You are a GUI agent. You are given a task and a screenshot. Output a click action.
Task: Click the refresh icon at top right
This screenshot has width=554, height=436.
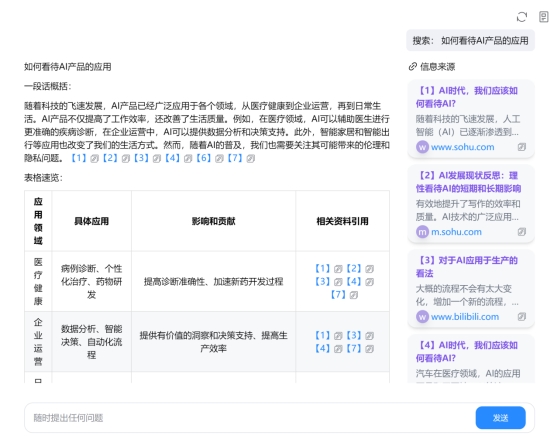(x=522, y=17)
